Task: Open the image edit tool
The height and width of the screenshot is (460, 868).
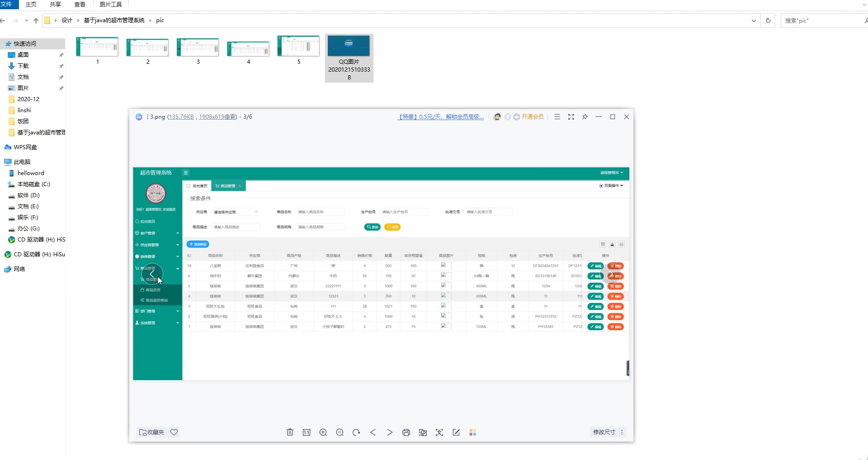Action: point(456,432)
